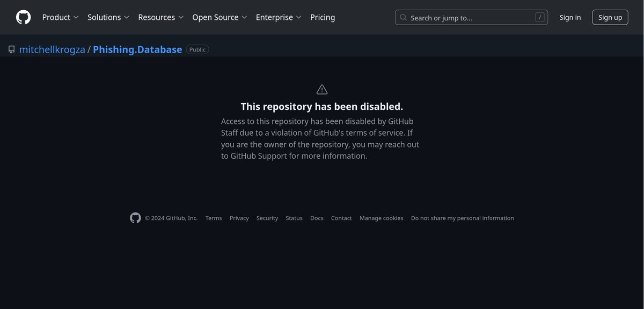This screenshot has height=309, width=644.
Task: Open the Phishing.Database repository link
Action: coord(137,49)
